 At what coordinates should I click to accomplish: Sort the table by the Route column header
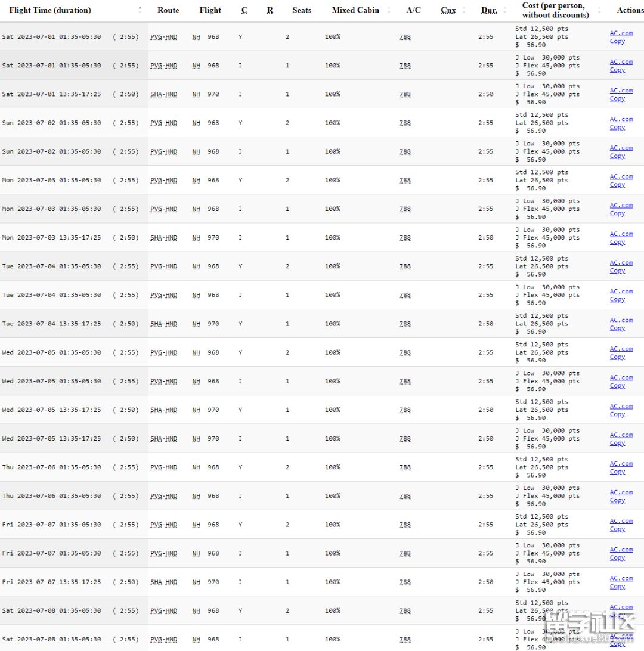[168, 10]
